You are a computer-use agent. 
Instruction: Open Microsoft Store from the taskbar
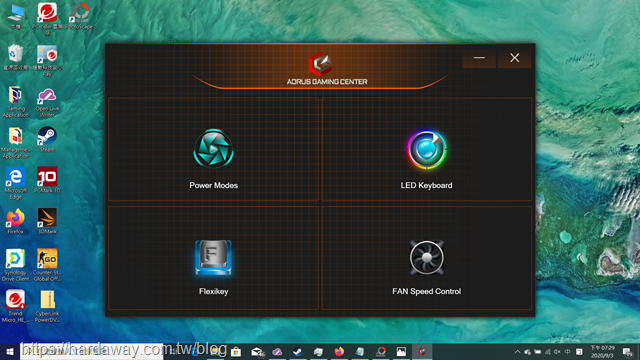pyautogui.click(x=236, y=351)
